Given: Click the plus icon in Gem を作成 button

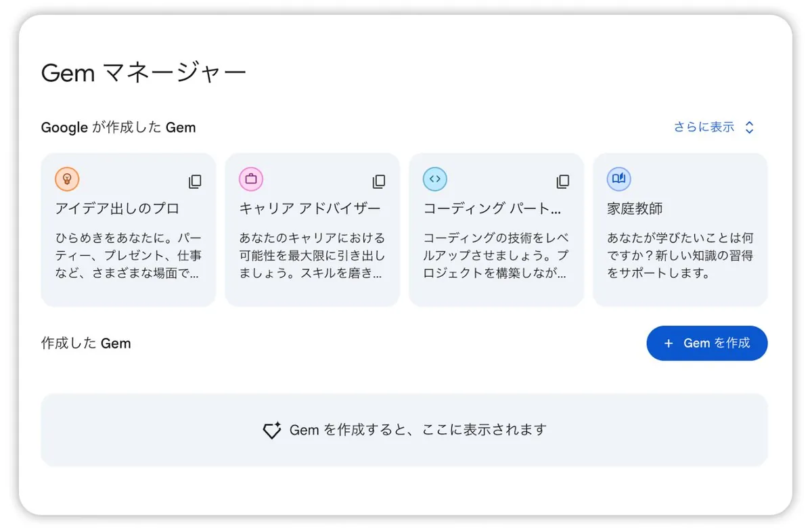Looking at the screenshot, I should 669,343.
